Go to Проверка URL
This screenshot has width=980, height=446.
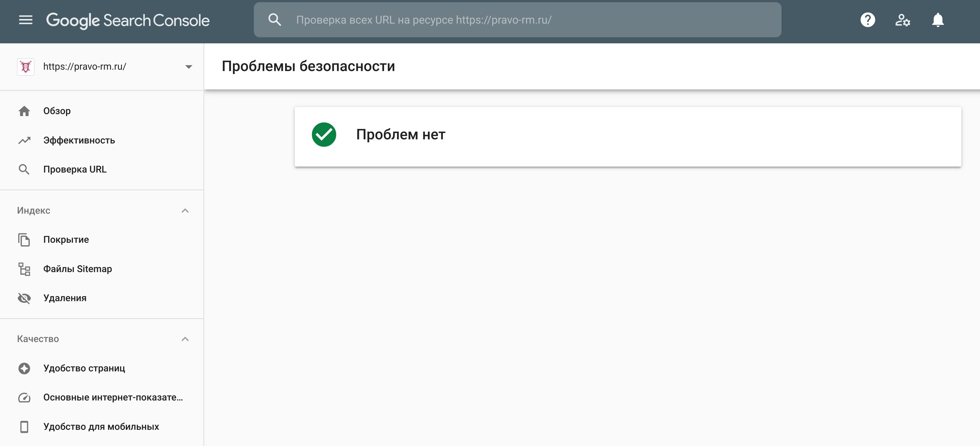(x=75, y=169)
